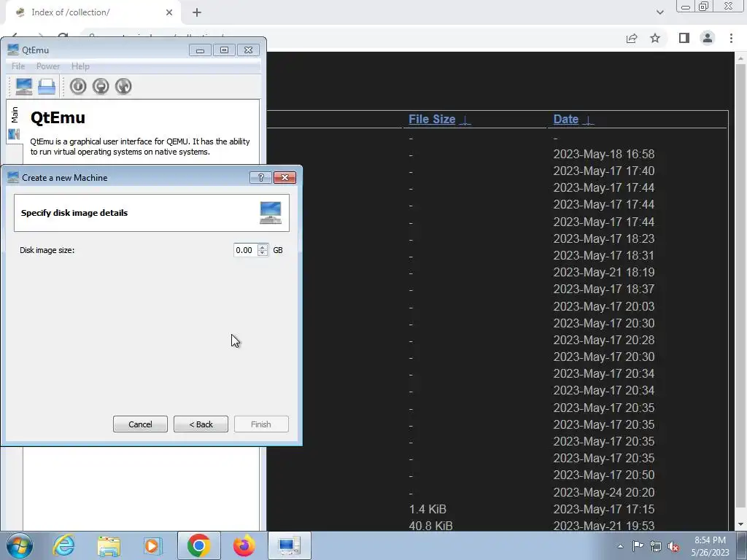Click the date 2023-May-17 17:40
This screenshot has height=560, width=747.
point(603,171)
